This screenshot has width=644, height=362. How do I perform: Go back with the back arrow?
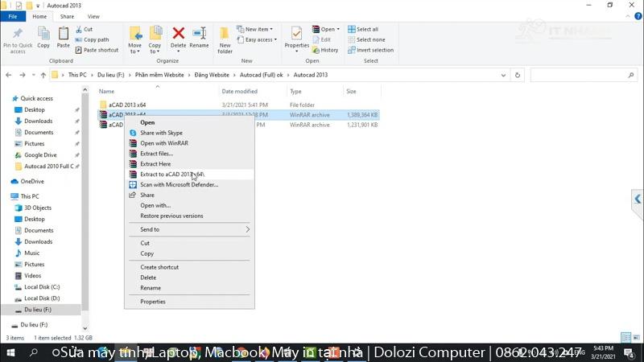pyautogui.click(x=9, y=75)
